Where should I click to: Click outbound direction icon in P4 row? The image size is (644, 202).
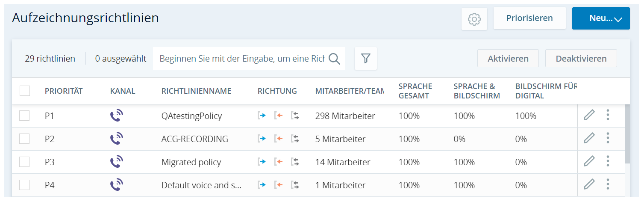tap(262, 185)
